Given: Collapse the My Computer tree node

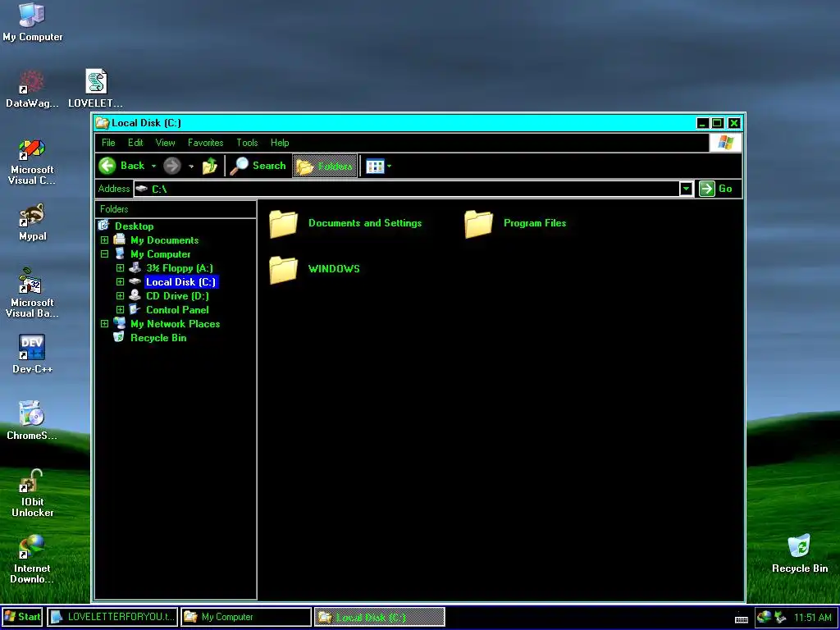Looking at the screenshot, I should 104,254.
